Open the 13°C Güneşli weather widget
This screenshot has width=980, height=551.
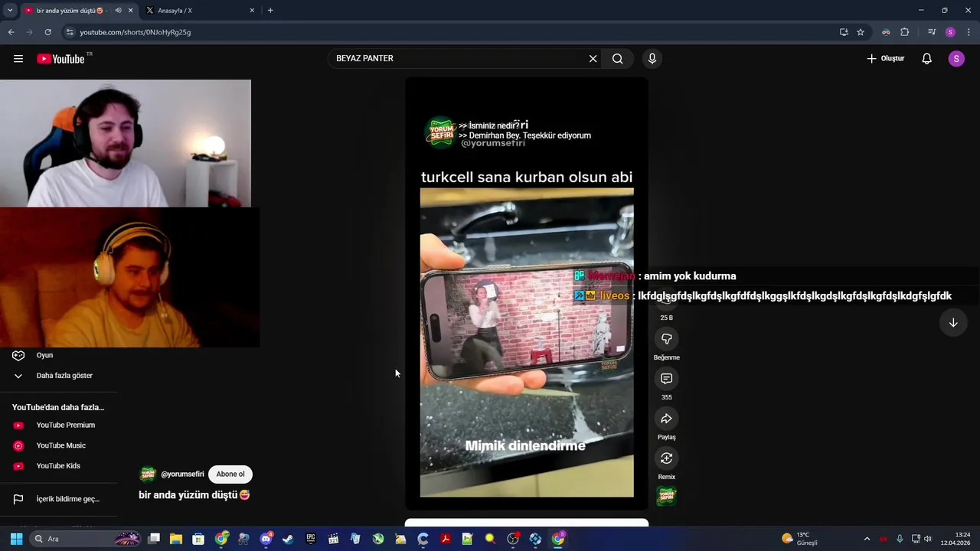point(799,539)
